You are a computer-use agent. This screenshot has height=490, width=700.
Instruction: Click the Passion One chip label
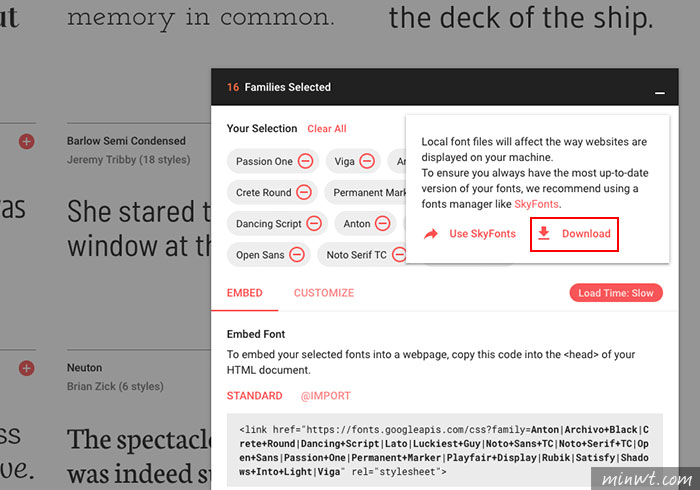(x=264, y=161)
